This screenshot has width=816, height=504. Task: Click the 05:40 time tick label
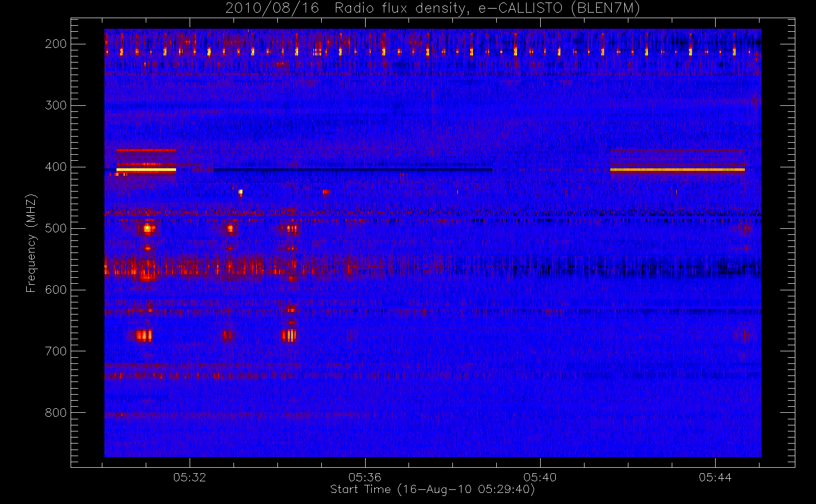[x=540, y=477]
